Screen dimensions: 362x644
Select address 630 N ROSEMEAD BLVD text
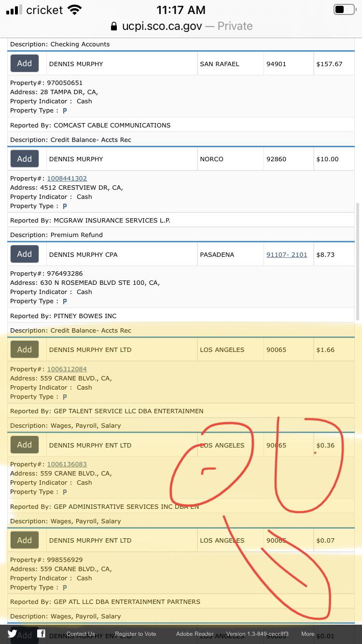tap(85, 282)
